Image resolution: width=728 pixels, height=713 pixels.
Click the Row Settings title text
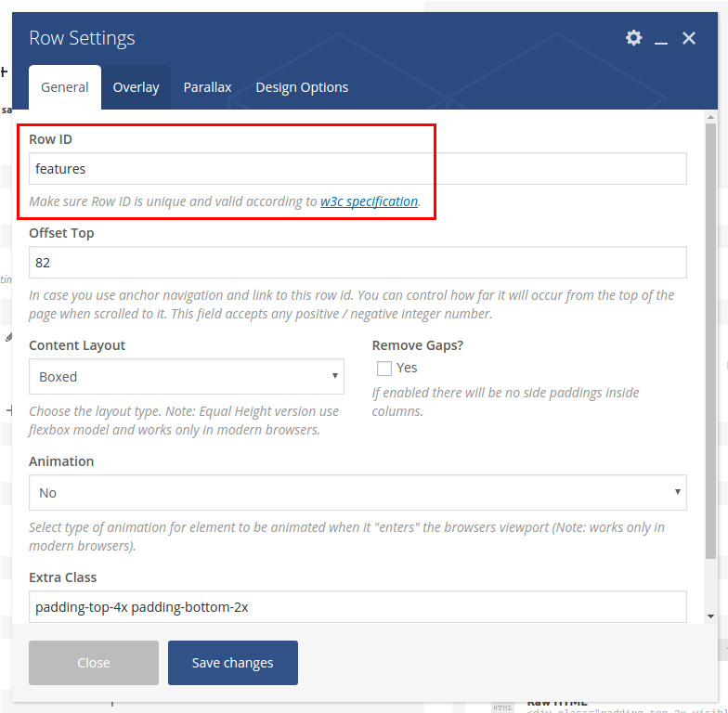[82, 37]
